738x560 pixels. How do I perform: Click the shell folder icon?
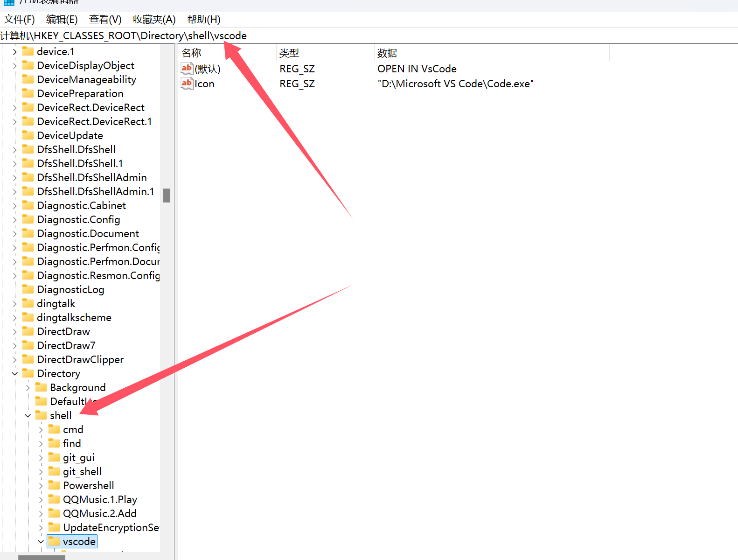pyautogui.click(x=41, y=415)
